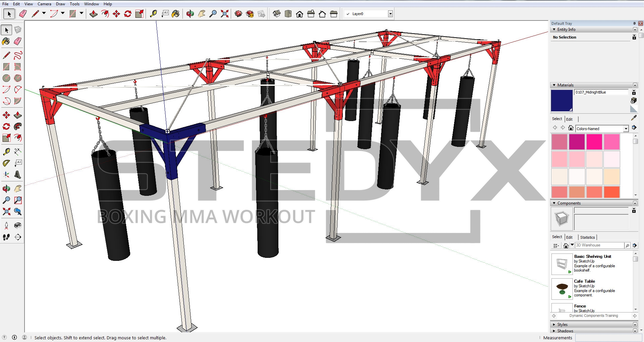Choose the Position Camera tool
This screenshot has width=644, height=342.
(6, 226)
